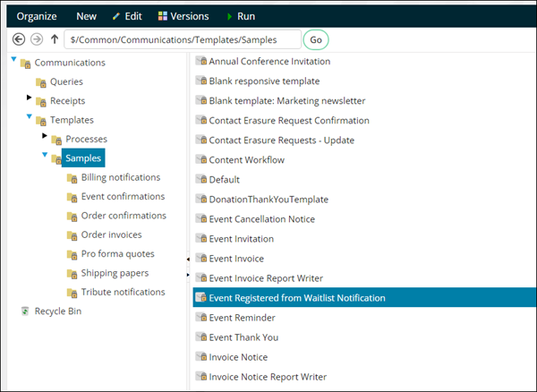Expand the Processes tree node
This screenshot has width=537, height=392.
point(45,135)
